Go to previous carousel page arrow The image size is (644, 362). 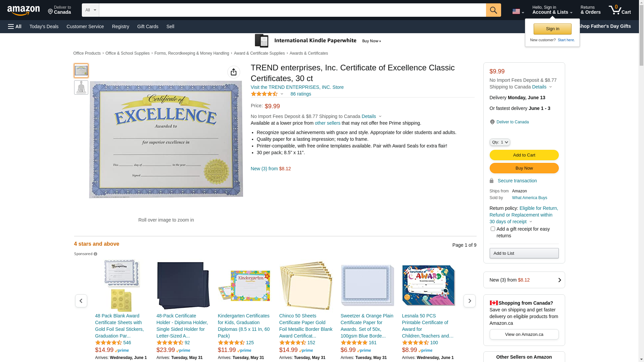point(81,301)
